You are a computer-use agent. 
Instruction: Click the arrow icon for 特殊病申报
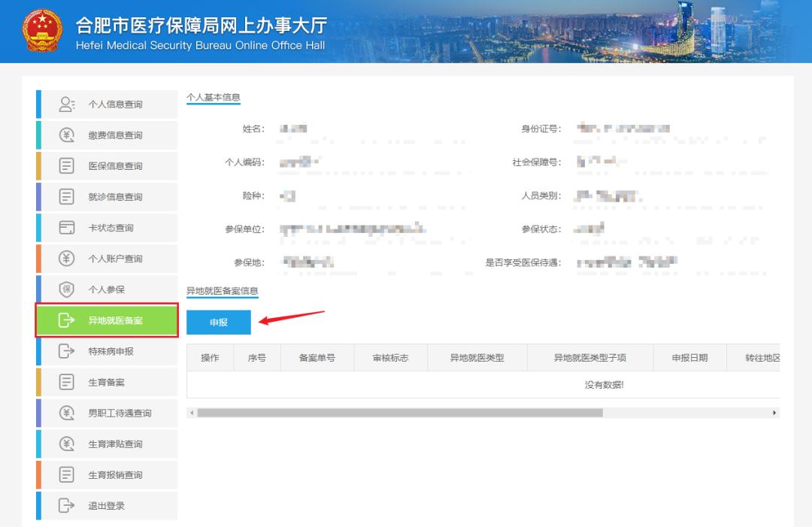pos(67,351)
